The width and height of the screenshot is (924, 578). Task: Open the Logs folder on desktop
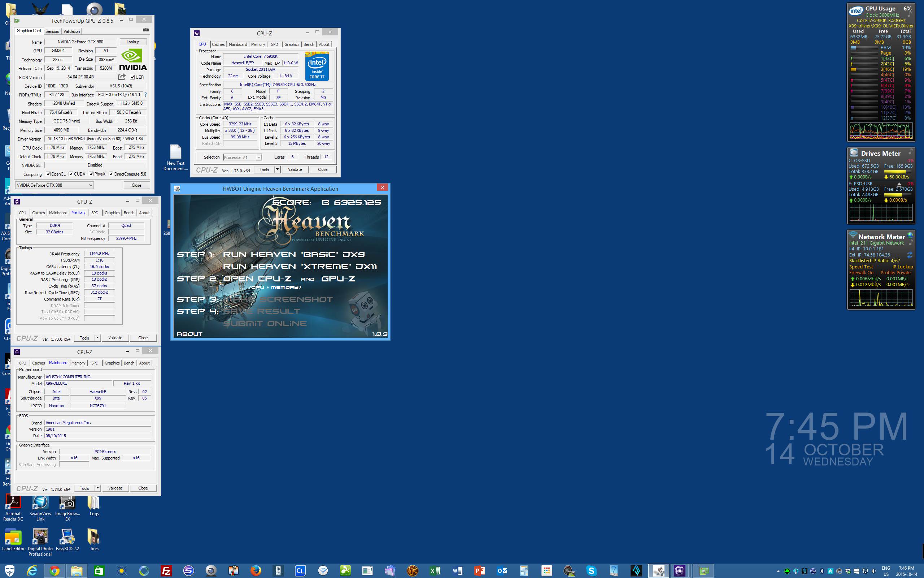tap(94, 506)
